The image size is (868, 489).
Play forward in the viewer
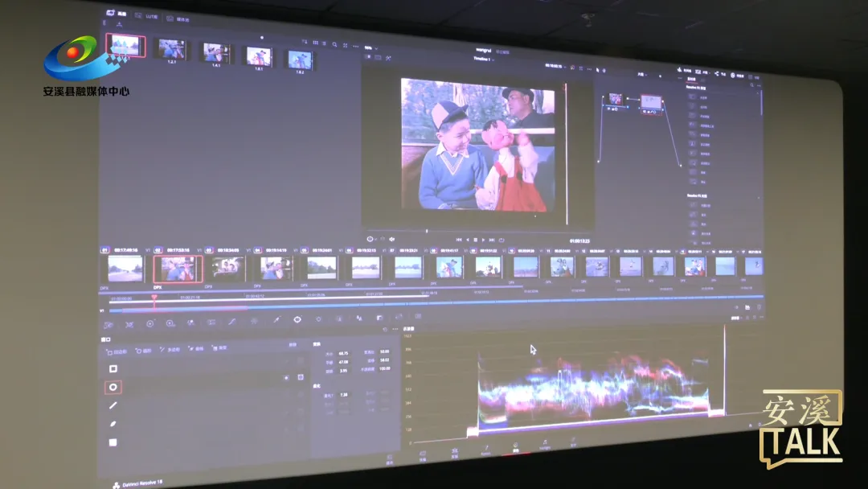[483, 240]
